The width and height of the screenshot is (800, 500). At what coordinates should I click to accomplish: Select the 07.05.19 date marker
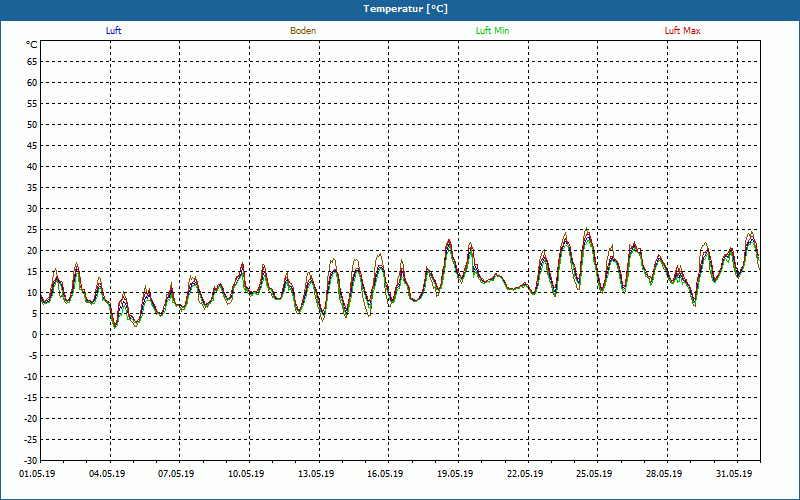[177, 474]
